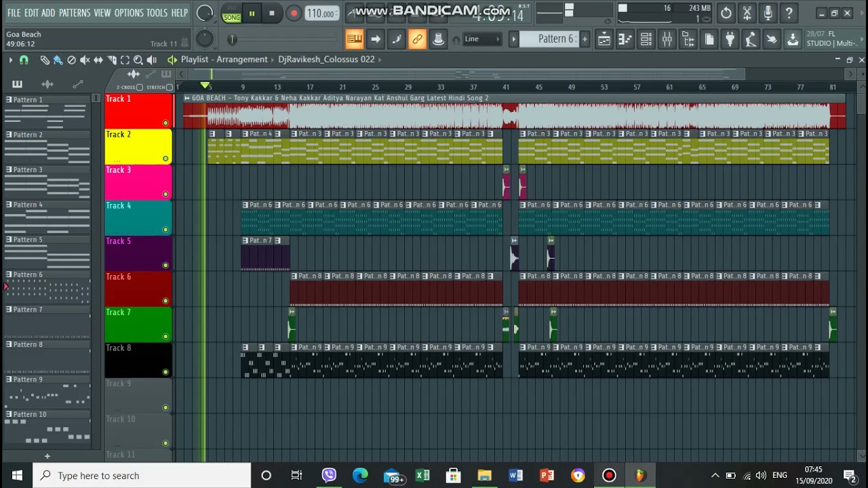The width and height of the screenshot is (868, 488).
Task: Pause the song playback
Action: 252,13
